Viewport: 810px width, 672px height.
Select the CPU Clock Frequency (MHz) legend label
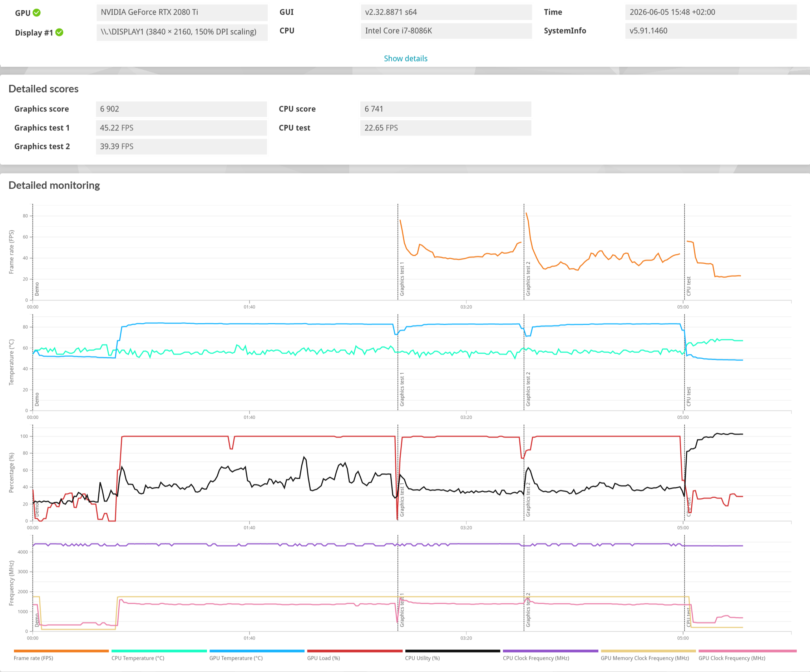536,658
